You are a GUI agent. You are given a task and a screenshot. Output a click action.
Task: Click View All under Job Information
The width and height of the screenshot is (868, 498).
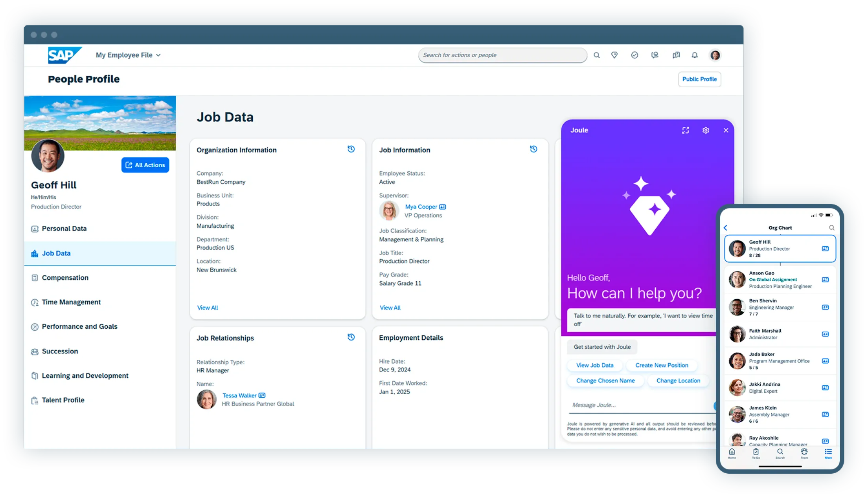point(390,308)
